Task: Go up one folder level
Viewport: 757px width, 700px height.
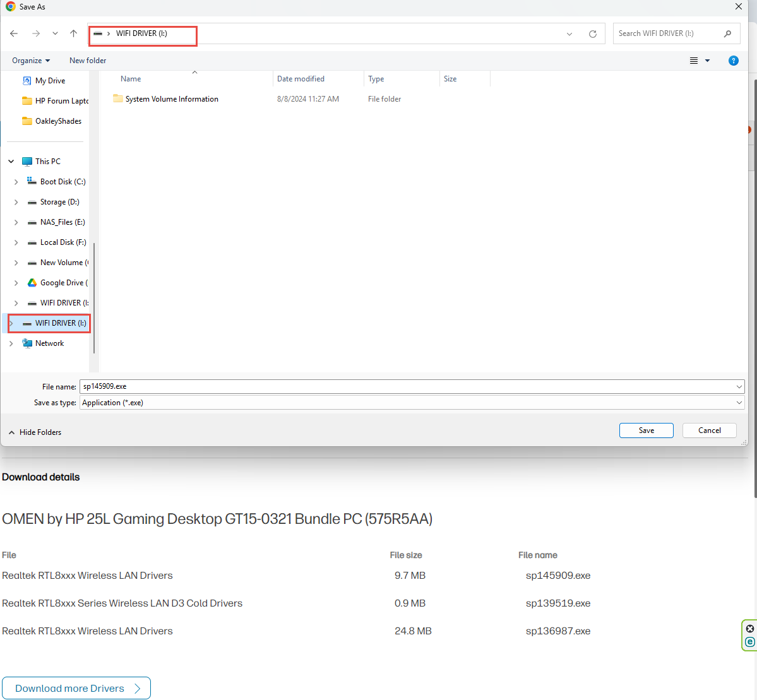Action: (73, 33)
